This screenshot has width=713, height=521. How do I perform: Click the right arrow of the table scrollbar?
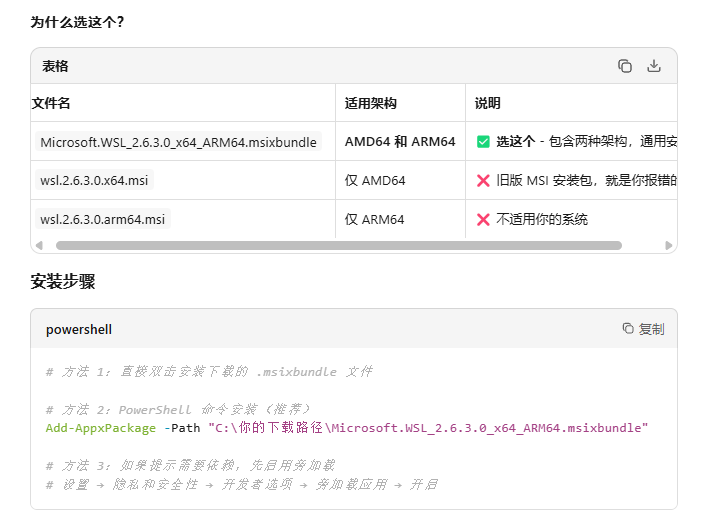pos(668,245)
